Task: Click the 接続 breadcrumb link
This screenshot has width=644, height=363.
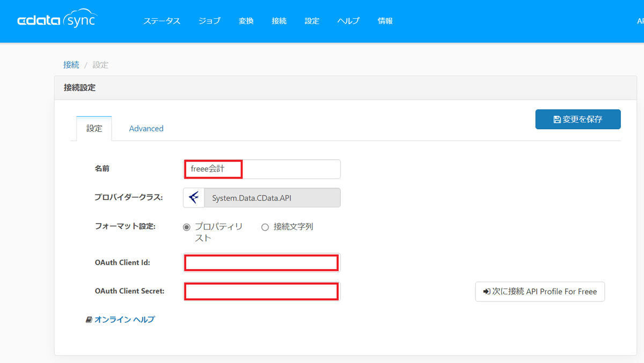Action: (x=71, y=65)
